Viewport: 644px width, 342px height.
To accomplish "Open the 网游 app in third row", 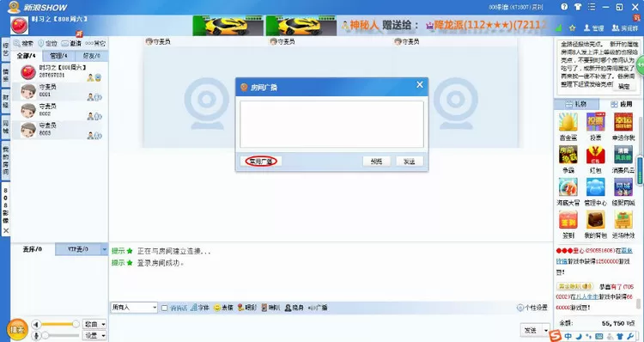I will tap(623, 187).
